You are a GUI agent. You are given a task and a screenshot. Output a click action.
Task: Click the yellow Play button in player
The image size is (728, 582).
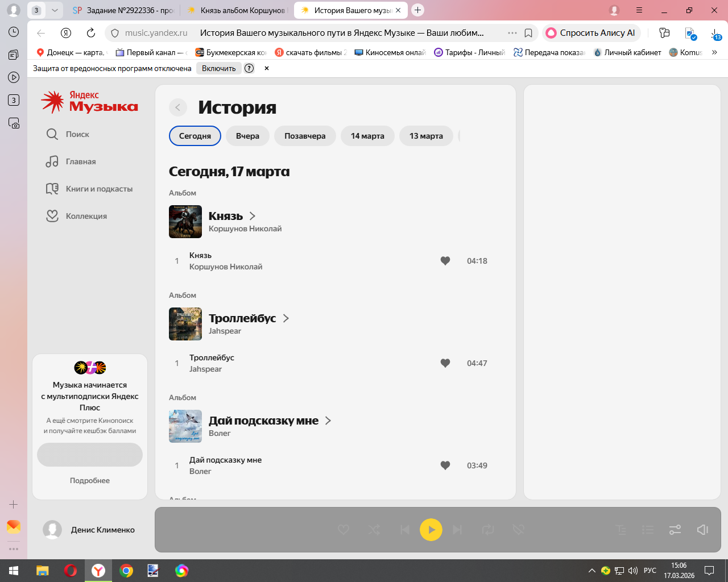[431, 530]
